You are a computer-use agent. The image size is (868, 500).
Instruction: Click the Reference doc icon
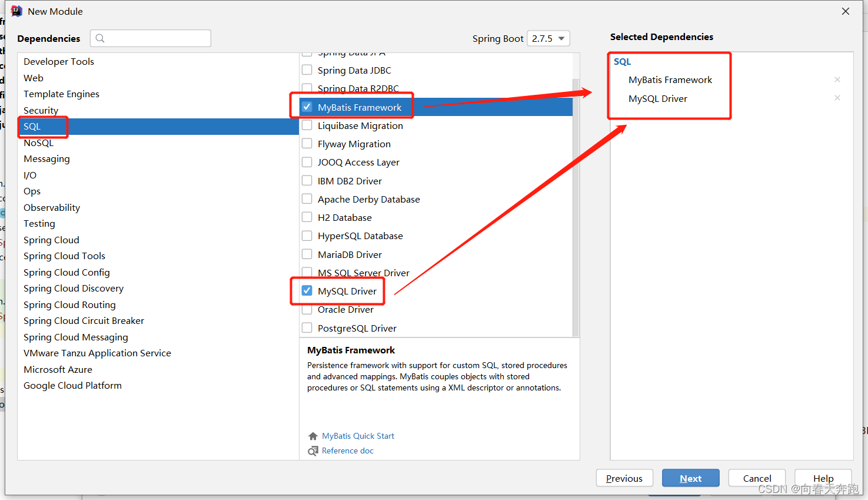[313, 451]
